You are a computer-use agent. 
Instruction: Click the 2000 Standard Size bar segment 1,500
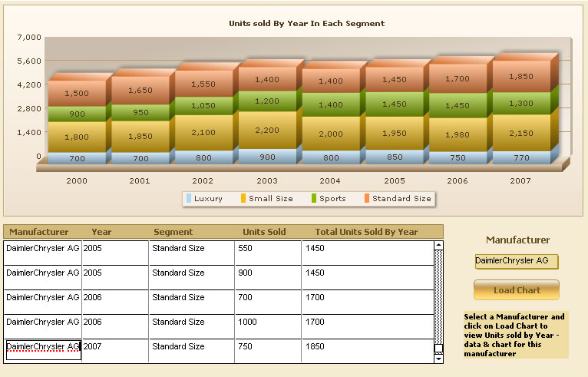pos(77,94)
